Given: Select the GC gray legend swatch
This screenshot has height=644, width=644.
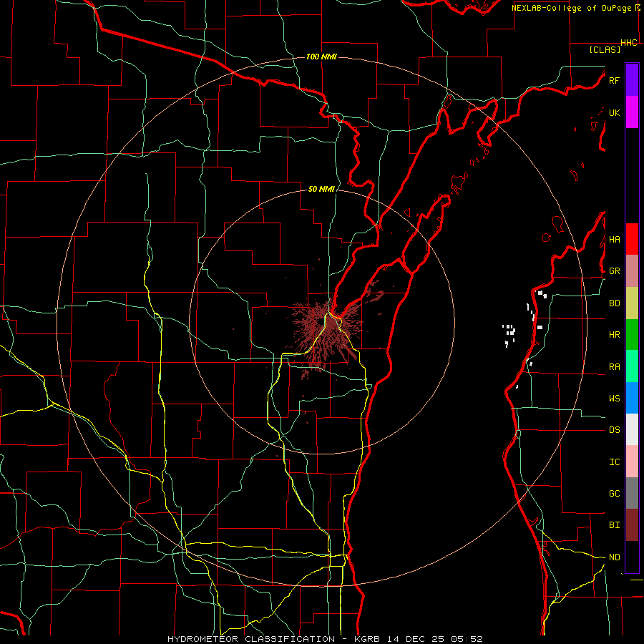Looking at the screenshot, I should point(632,493).
